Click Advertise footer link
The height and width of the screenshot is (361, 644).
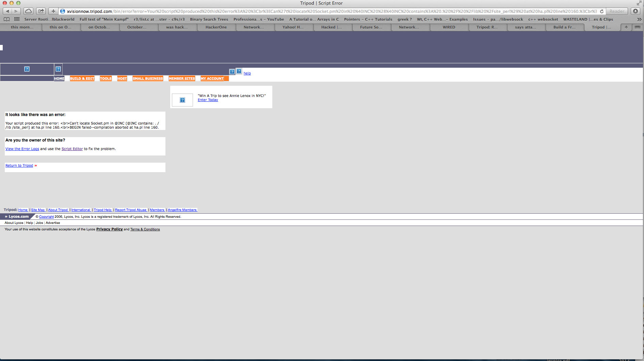click(x=53, y=223)
